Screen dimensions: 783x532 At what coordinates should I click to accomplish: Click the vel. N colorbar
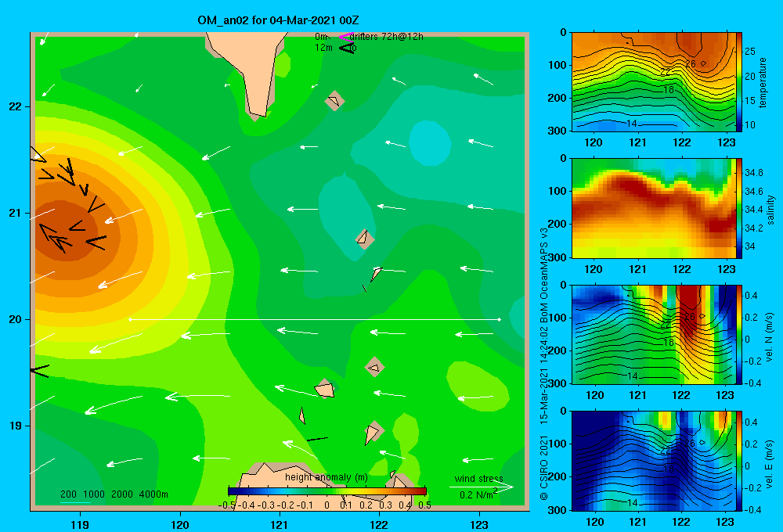point(739,334)
